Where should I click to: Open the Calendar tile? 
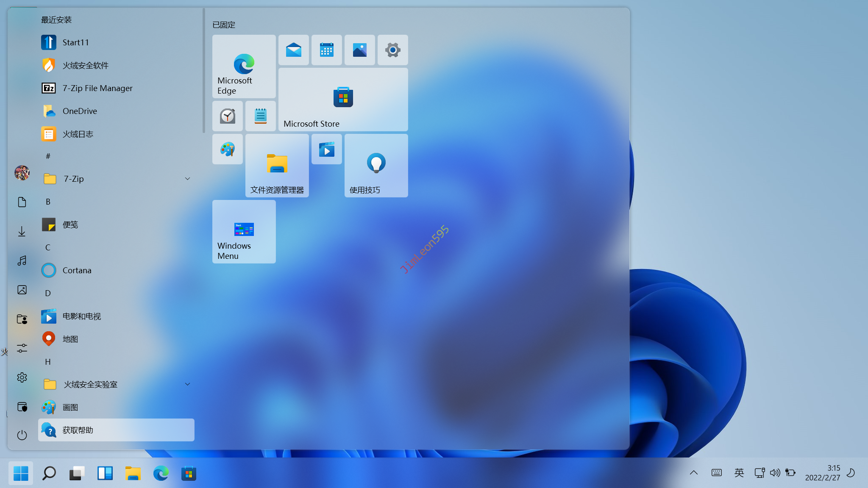[x=326, y=50]
